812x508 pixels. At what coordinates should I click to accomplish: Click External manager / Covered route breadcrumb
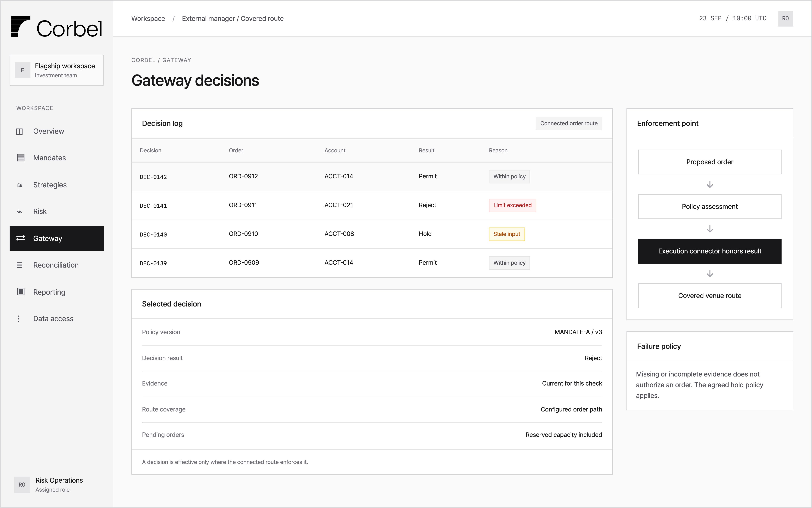233,18
